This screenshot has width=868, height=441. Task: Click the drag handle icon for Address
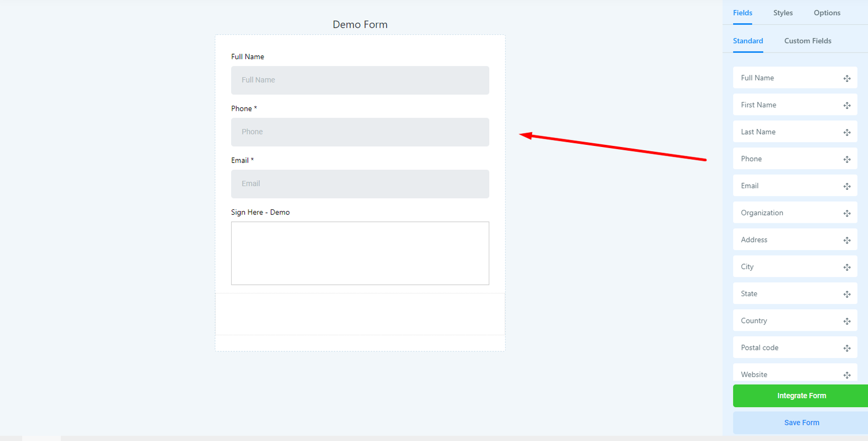click(x=847, y=240)
